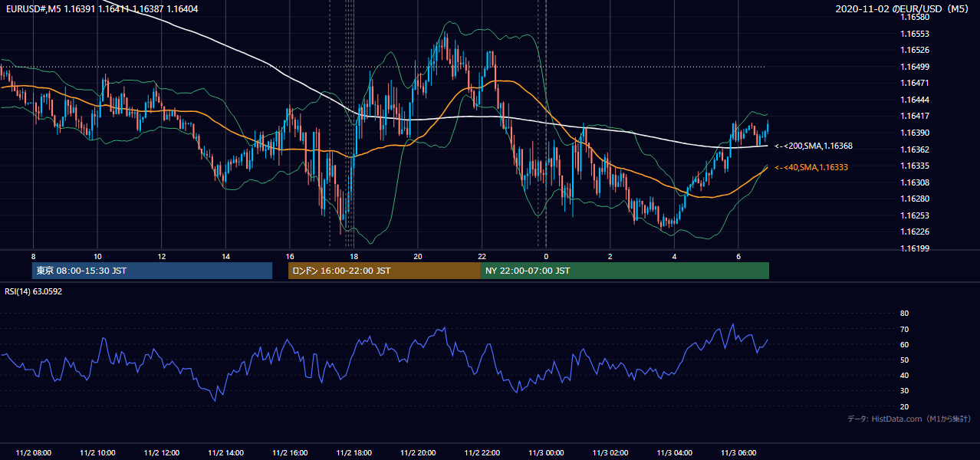This screenshot has width=980, height=460.
Task: Click price axis value 1.16362
Action: (x=915, y=149)
